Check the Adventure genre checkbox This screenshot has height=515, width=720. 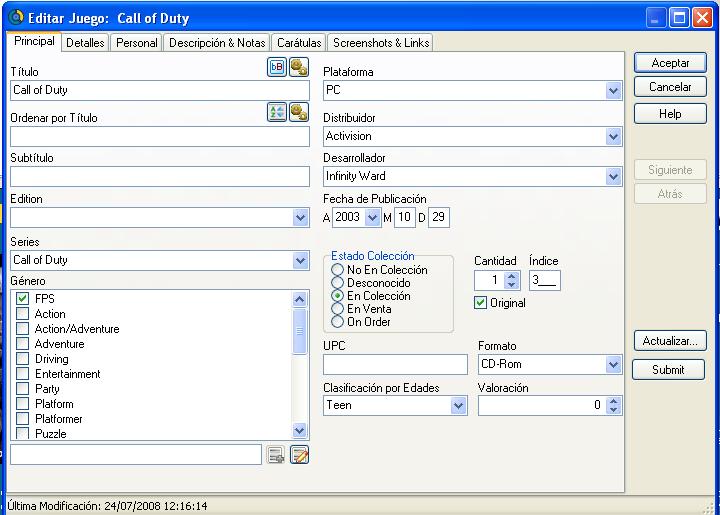click(22, 344)
